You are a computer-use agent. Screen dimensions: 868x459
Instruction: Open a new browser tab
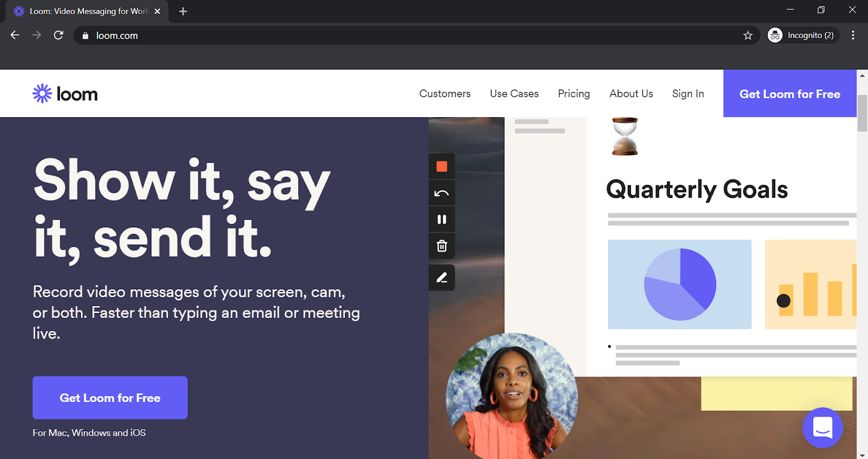(183, 11)
